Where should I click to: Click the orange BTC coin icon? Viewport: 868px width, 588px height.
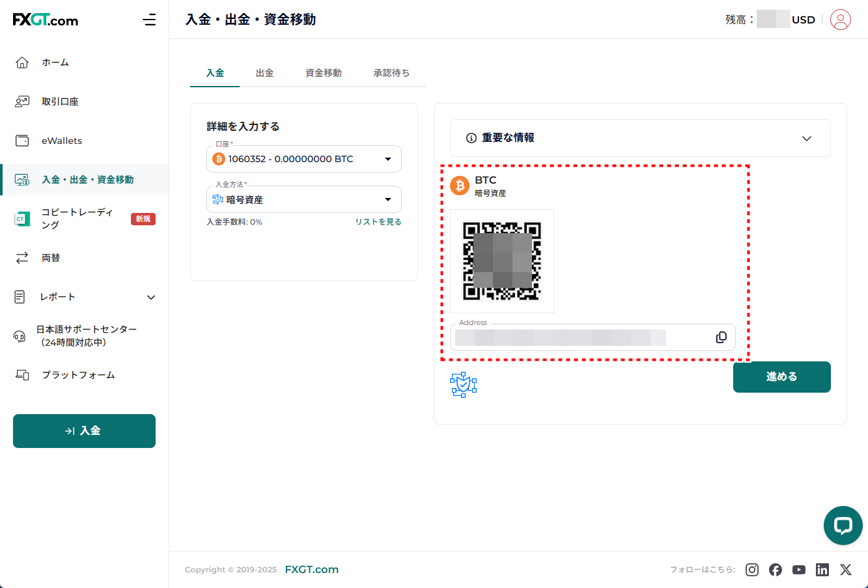(x=460, y=186)
